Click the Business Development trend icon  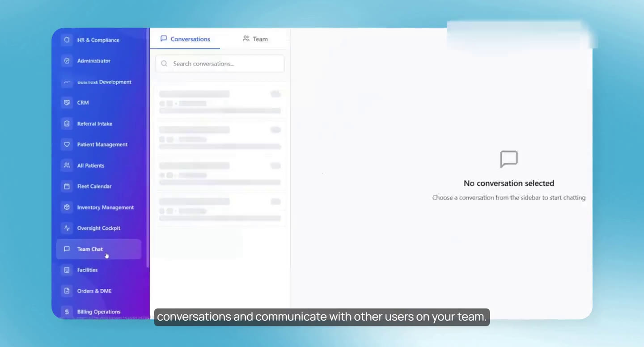67,82
